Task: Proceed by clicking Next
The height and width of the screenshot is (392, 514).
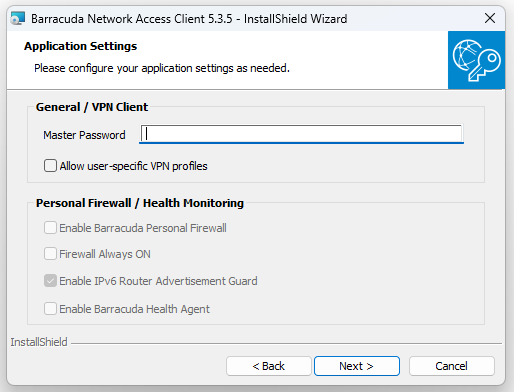Action: click(357, 366)
